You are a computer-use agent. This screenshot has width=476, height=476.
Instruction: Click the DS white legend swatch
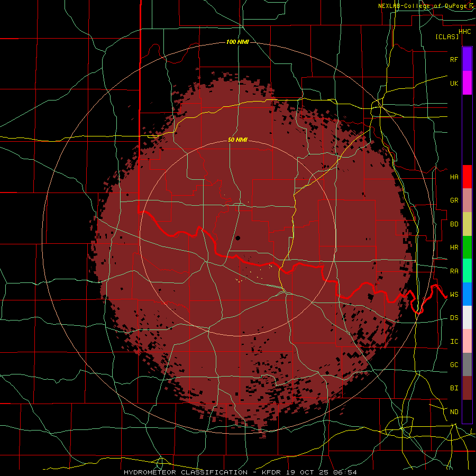(467, 317)
